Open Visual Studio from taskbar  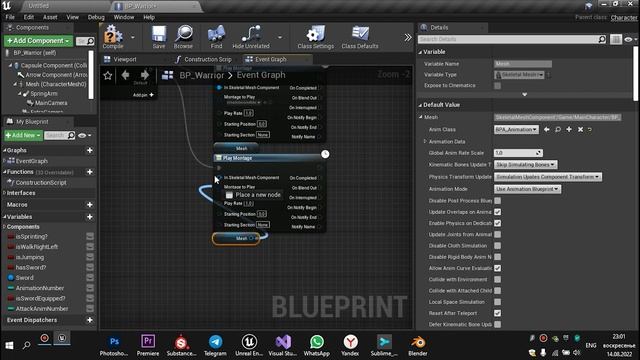point(283,345)
